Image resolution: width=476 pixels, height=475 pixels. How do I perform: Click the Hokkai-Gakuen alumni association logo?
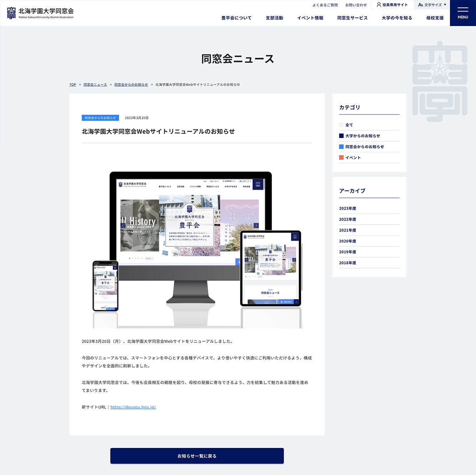pos(40,13)
